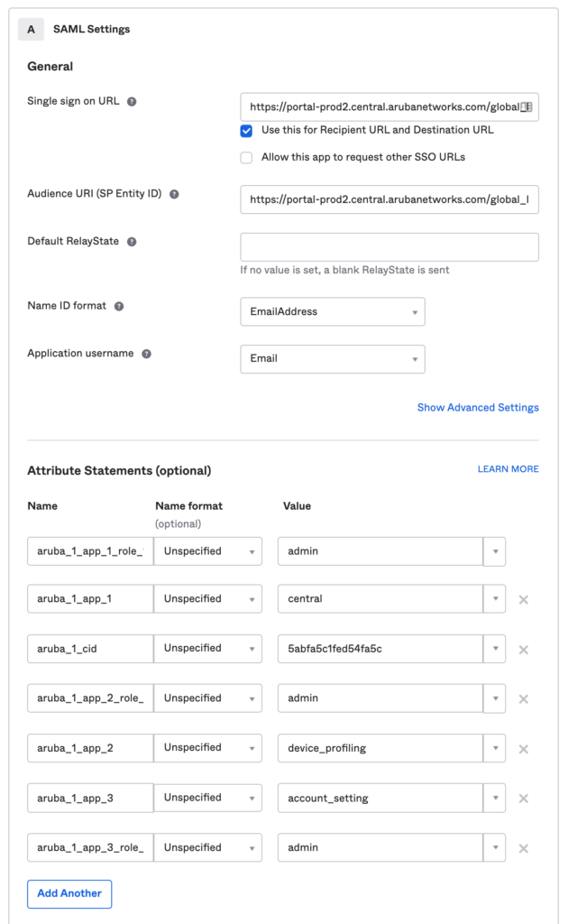Click Show Advanced Settings
The image size is (568, 924).
[x=478, y=407]
